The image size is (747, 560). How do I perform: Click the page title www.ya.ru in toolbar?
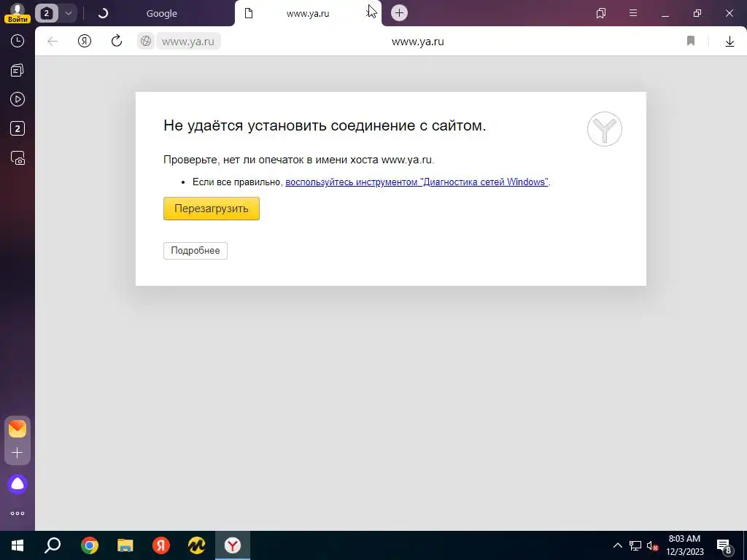[418, 42]
